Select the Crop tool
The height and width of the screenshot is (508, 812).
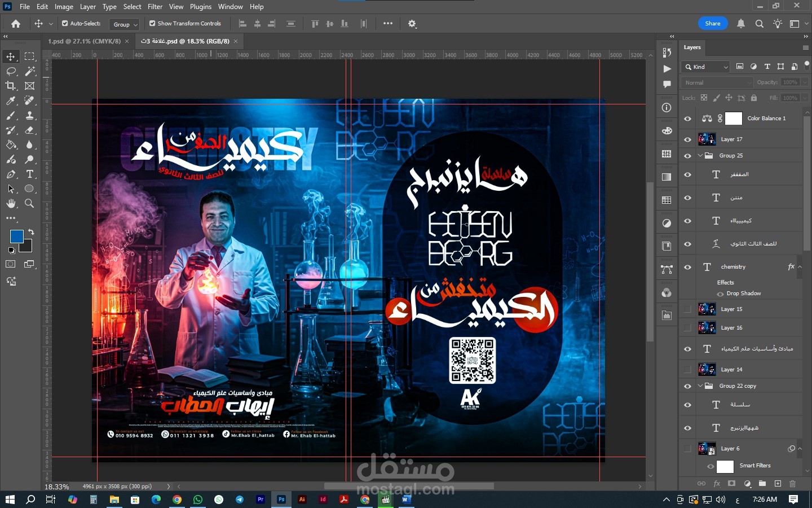tap(11, 86)
